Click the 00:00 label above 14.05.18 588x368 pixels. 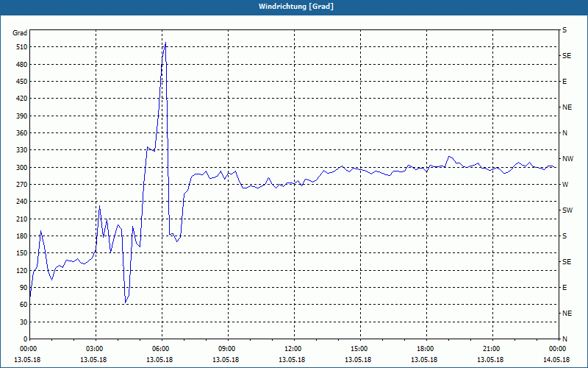click(x=556, y=349)
